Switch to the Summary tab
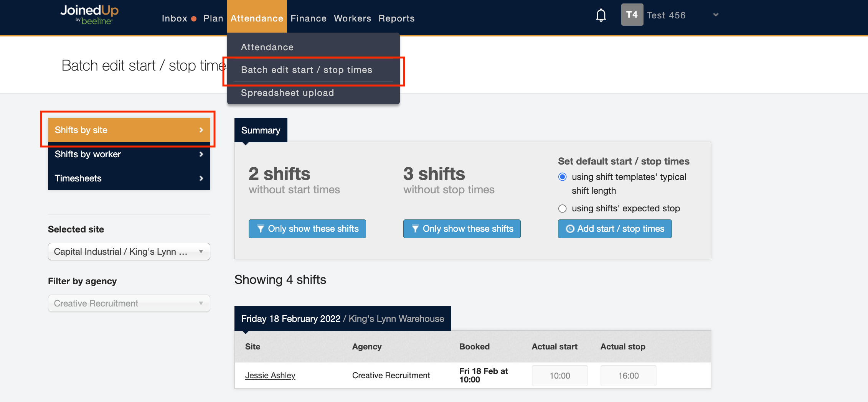868x402 pixels. (x=261, y=130)
